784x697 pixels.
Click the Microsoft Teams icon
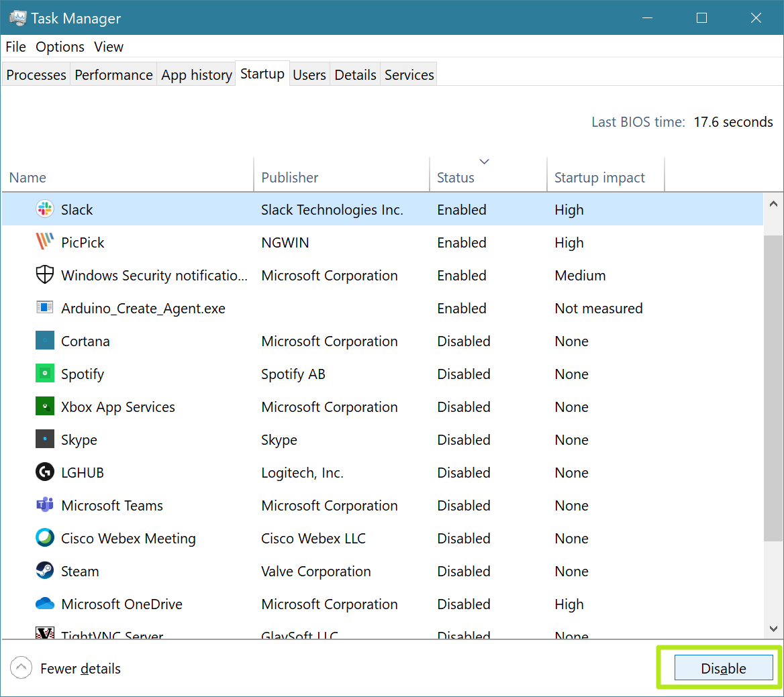[44, 505]
